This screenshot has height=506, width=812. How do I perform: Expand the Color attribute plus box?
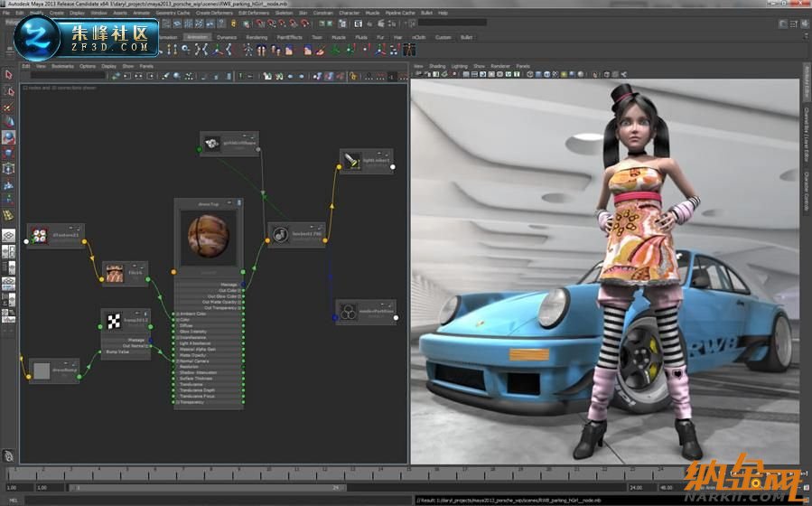click(177, 320)
